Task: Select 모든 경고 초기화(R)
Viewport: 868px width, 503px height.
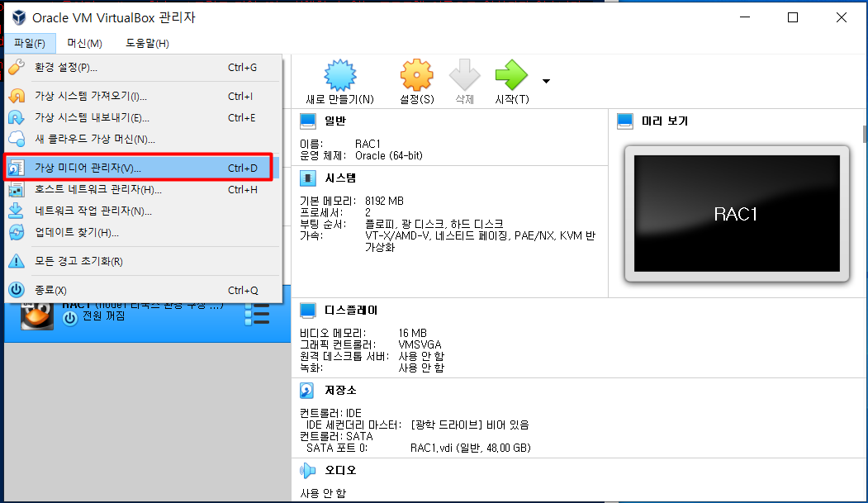Action: (x=142, y=261)
